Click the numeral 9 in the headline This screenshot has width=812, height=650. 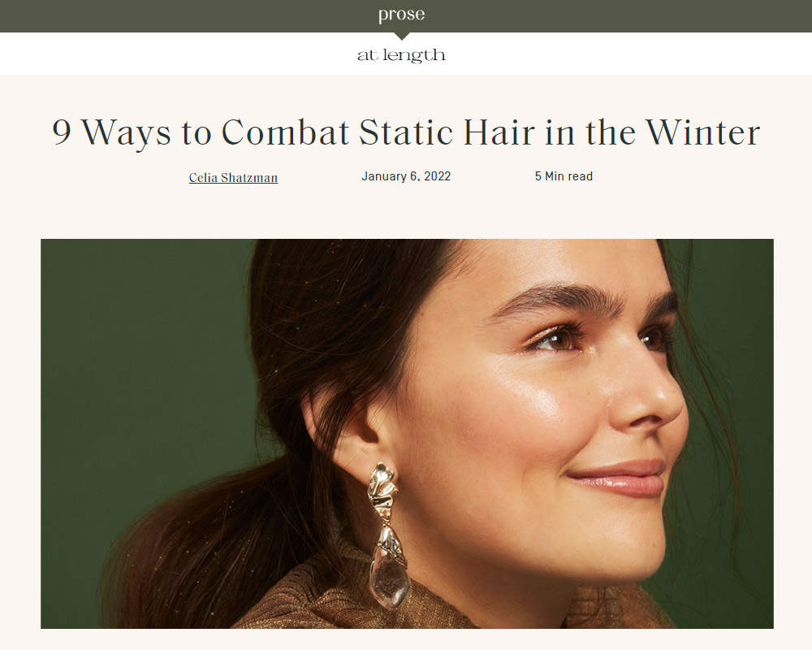(62, 132)
